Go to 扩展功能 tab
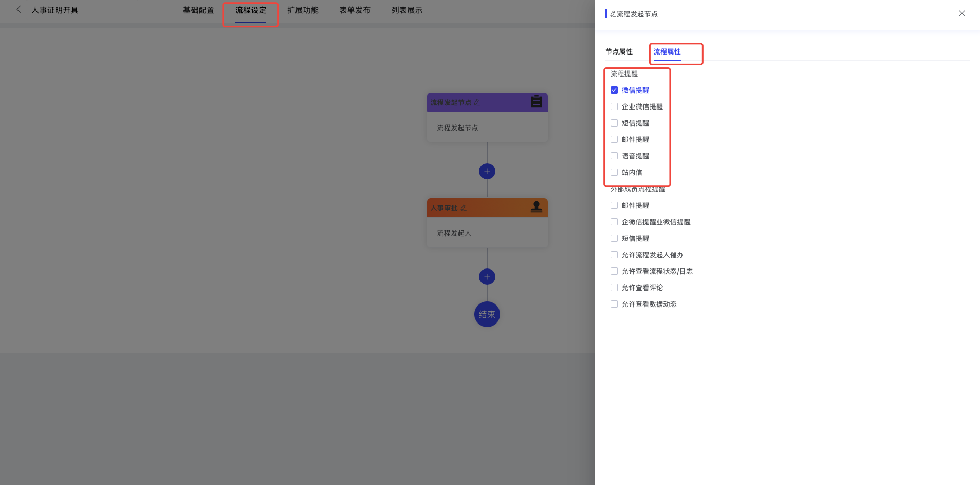The width and height of the screenshot is (980, 485). pyautogui.click(x=303, y=10)
